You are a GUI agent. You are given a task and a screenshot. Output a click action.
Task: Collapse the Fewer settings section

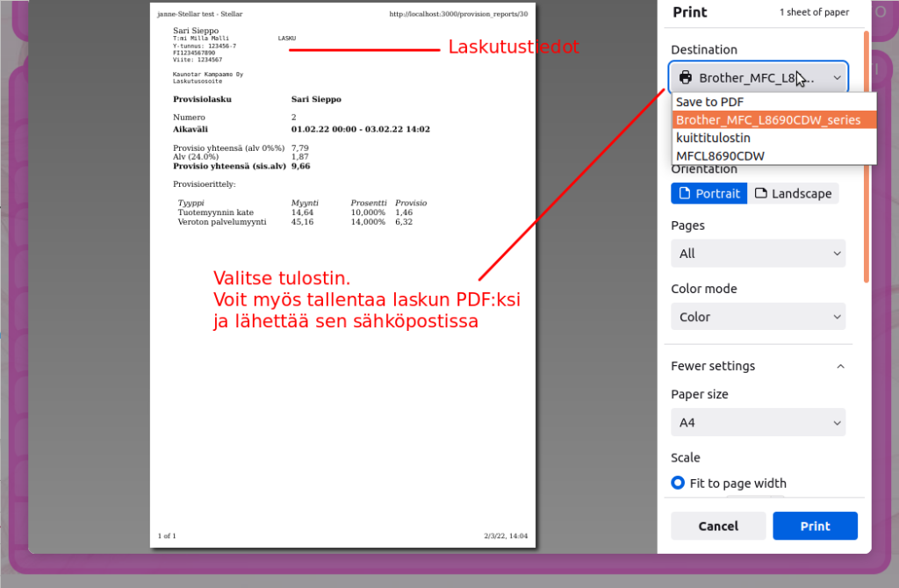tap(713, 366)
